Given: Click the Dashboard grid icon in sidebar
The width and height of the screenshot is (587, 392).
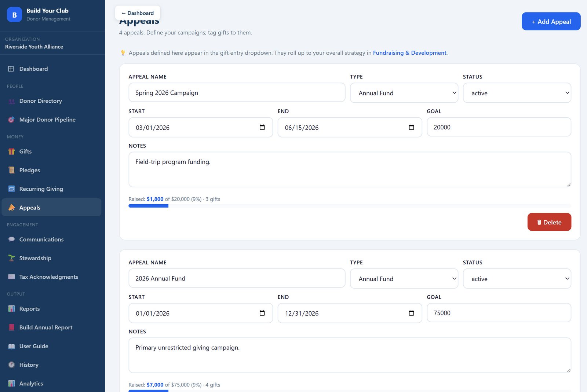Looking at the screenshot, I should click(x=11, y=69).
